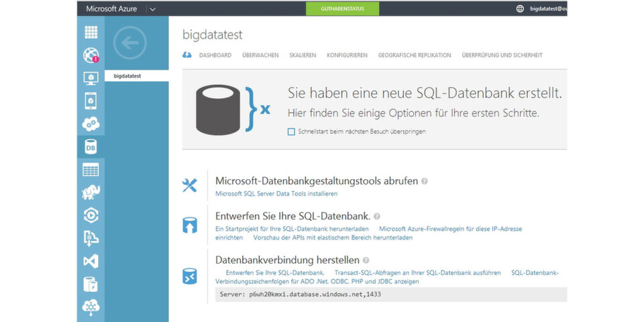
Task: Switch to the KONFIGURIEREN tab
Action: (x=347, y=55)
